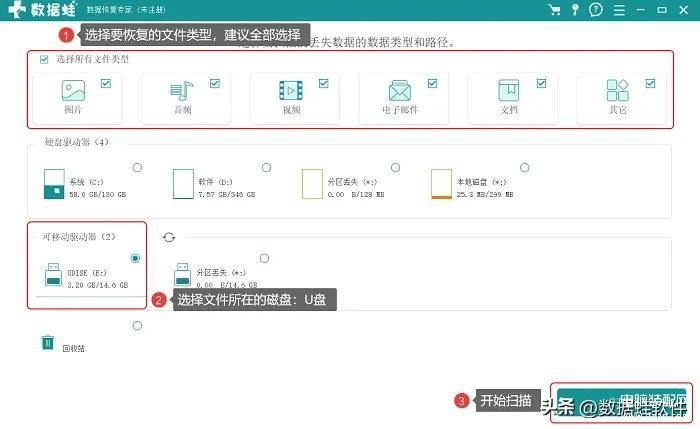Image resolution: width=700 pixels, height=429 pixels.
Task: Click the UDISK (E:) USB drive icon
Action: pyautogui.click(x=53, y=275)
